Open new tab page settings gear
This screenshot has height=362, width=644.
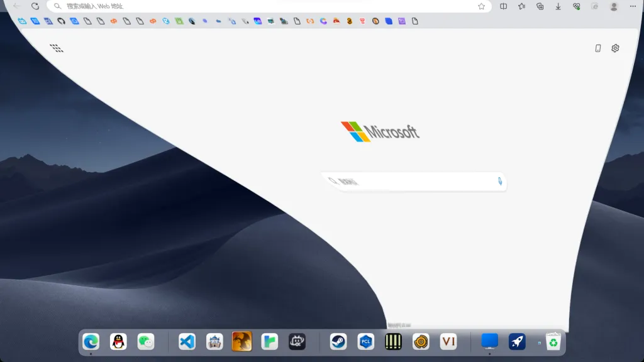click(x=615, y=48)
